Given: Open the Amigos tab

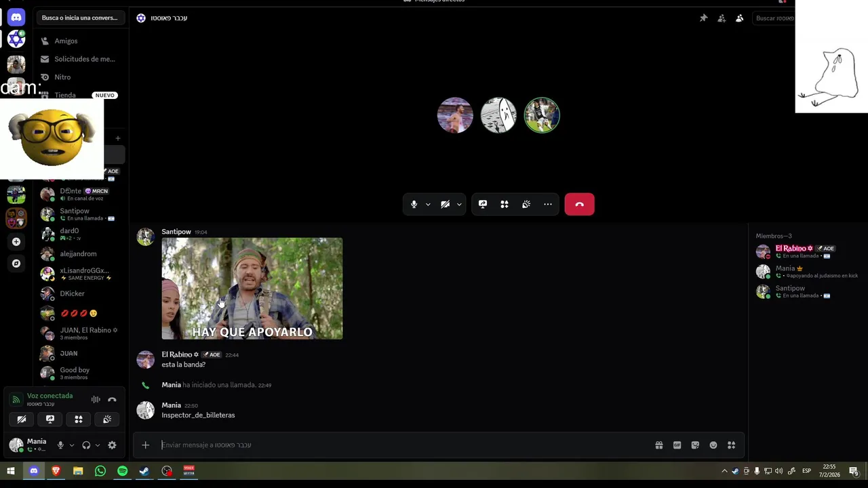Looking at the screenshot, I should (81, 41).
